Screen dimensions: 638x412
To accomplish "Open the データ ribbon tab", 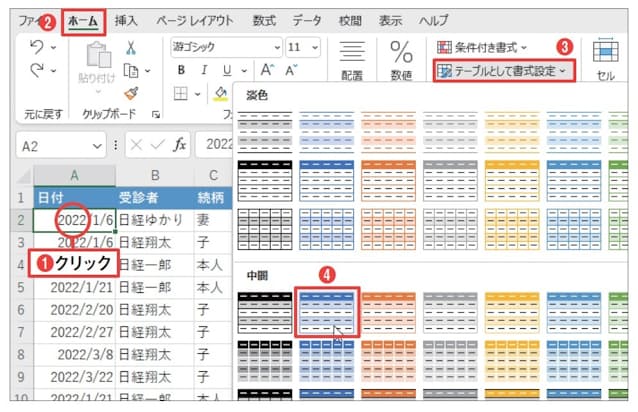I will (306, 20).
